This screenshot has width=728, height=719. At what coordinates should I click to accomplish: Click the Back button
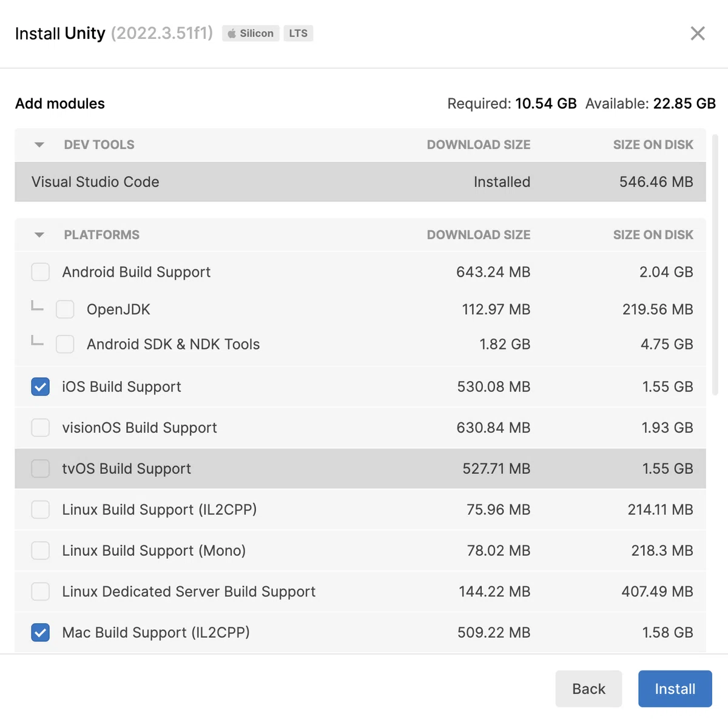588,689
